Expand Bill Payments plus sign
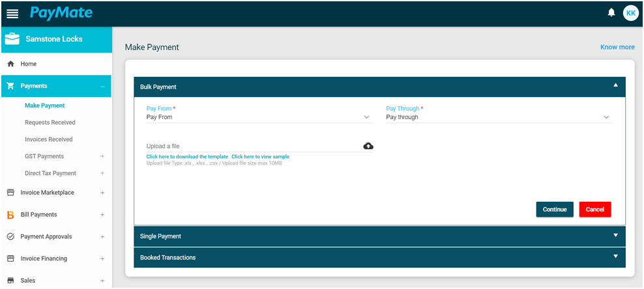 coord(102,215)
